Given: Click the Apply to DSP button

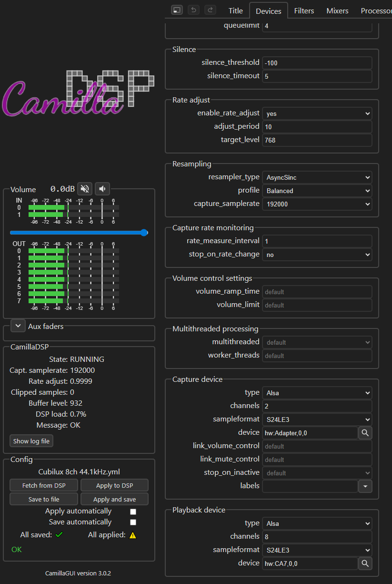Looking at the screenshot, I should 114,485.
